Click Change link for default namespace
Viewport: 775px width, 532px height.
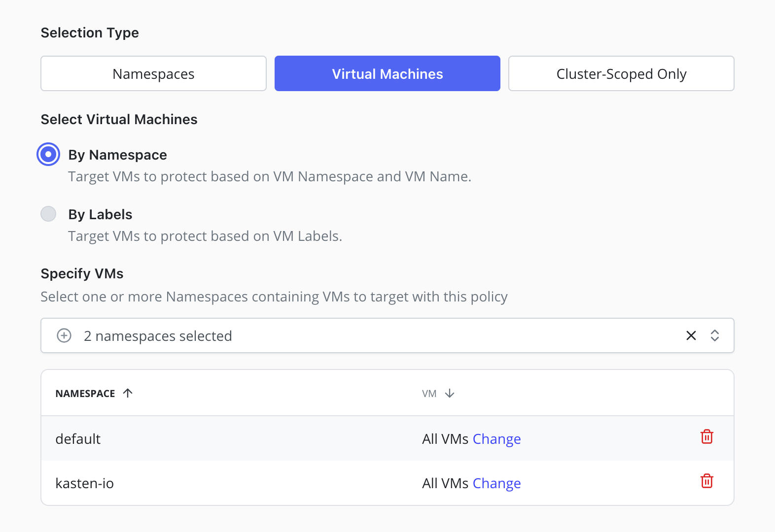click(496, 439)
